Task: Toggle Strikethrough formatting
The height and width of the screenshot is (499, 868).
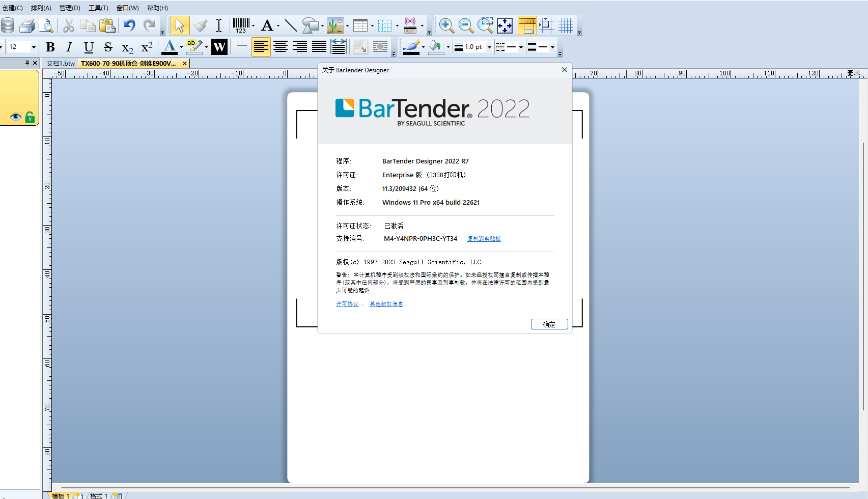Action: (108, 47)
